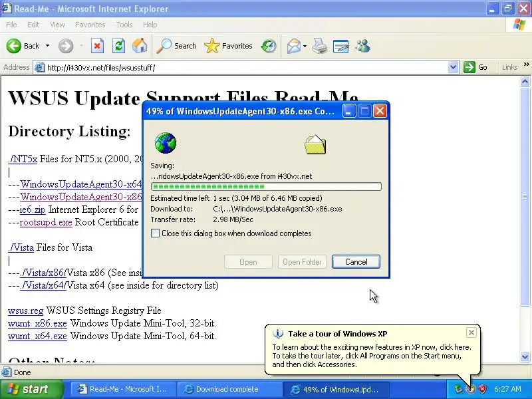This screenshot has height=399, width=532.
Task: Click the taskbar clock showing 6:27 AM
Action: click(507, 389)
